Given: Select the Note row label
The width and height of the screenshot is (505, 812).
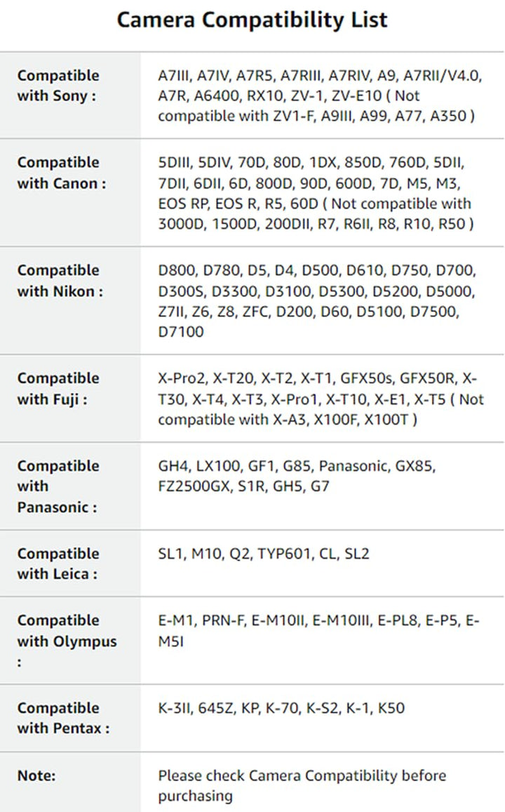Looking at the screenshot, I should coord(36,776).
